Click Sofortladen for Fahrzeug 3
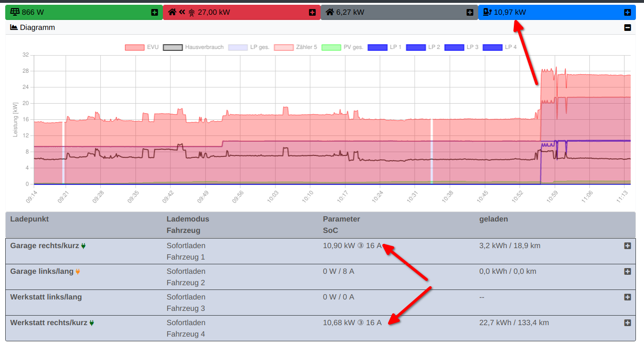This screenshot has height=347, width=644. click(186, 297)
